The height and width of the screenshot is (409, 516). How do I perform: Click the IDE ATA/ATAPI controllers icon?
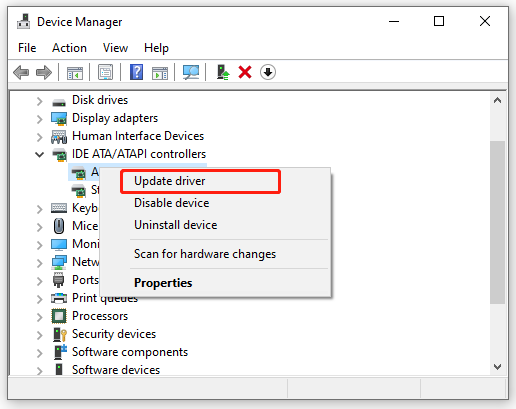[x=60, y=155]
